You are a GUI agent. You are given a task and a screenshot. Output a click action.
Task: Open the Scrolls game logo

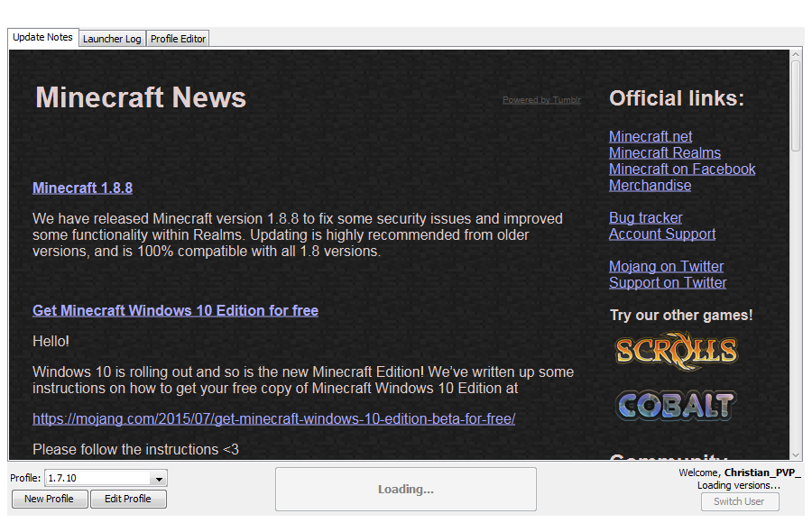[676, 352]
